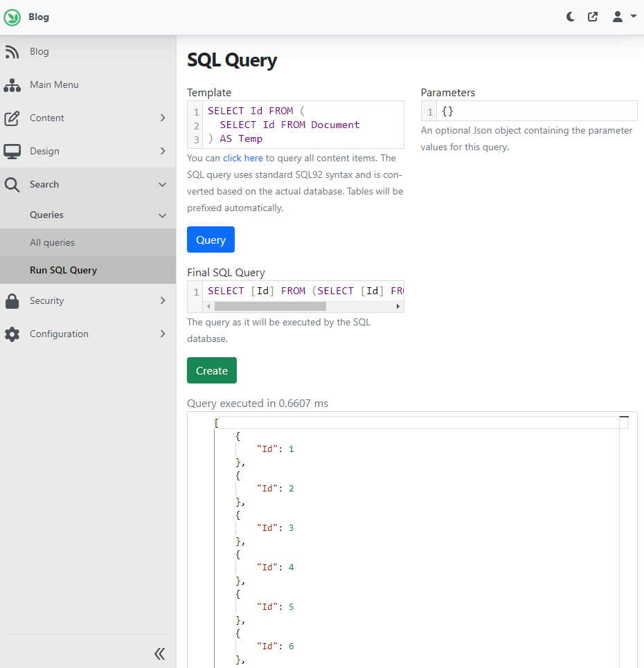The image size is (644, 668).
Task: Click the Main Menu sitemap icon
Action: point(12,84)
